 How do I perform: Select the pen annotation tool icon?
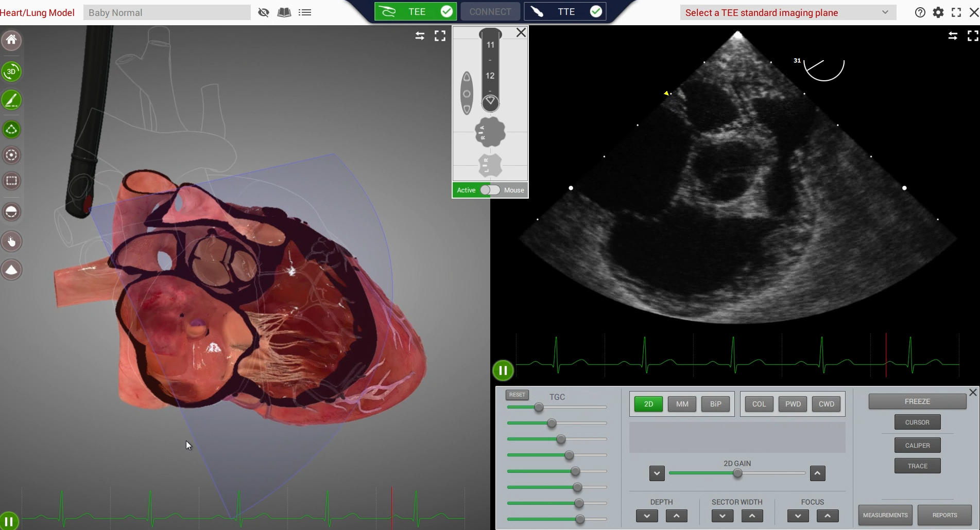(11, 100)
